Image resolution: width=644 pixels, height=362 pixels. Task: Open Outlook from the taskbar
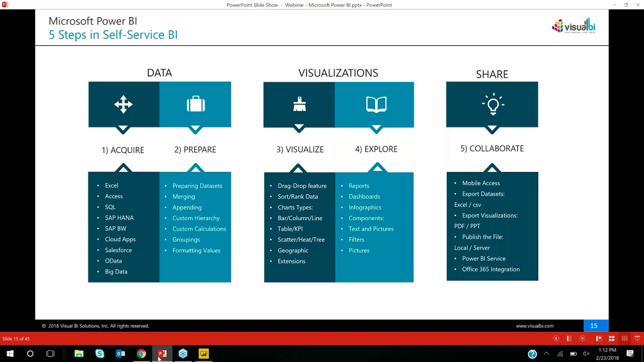[x=121, y=354]
